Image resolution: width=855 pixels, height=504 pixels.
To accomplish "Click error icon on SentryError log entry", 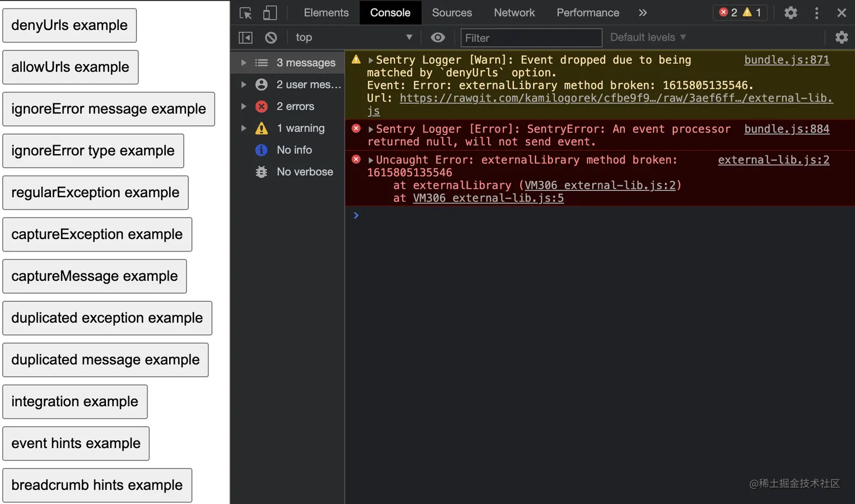I will pyautogui.click(x=356, y=128).
